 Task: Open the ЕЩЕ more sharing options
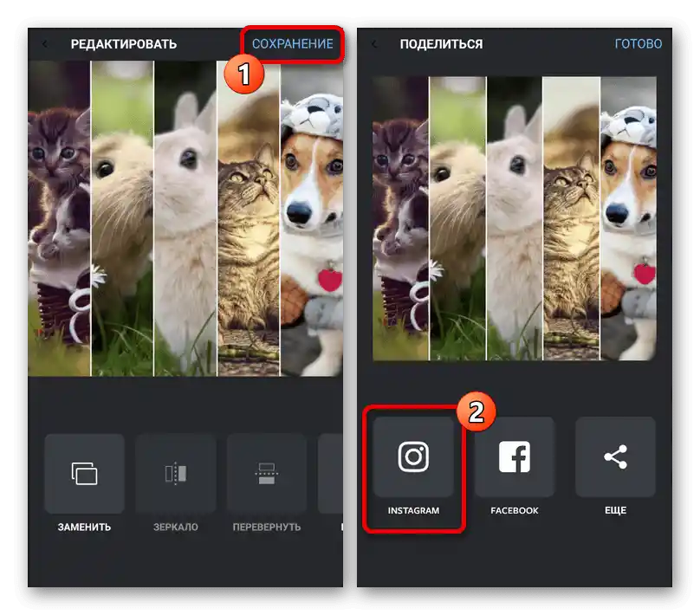point(615,456)
